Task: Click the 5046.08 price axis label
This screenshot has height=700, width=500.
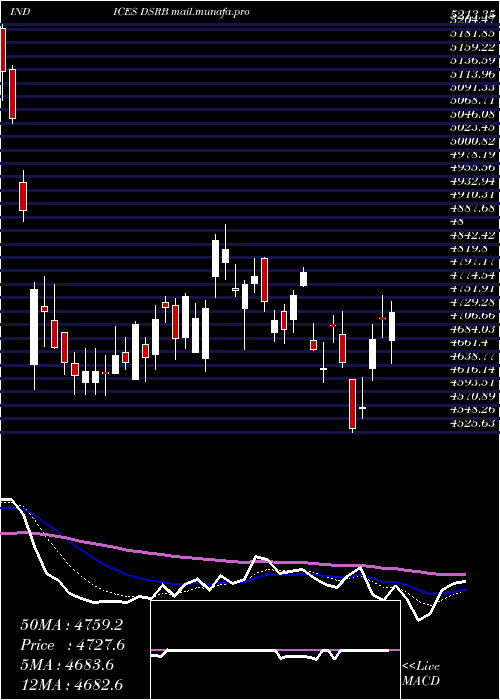Action: point(472,115)
